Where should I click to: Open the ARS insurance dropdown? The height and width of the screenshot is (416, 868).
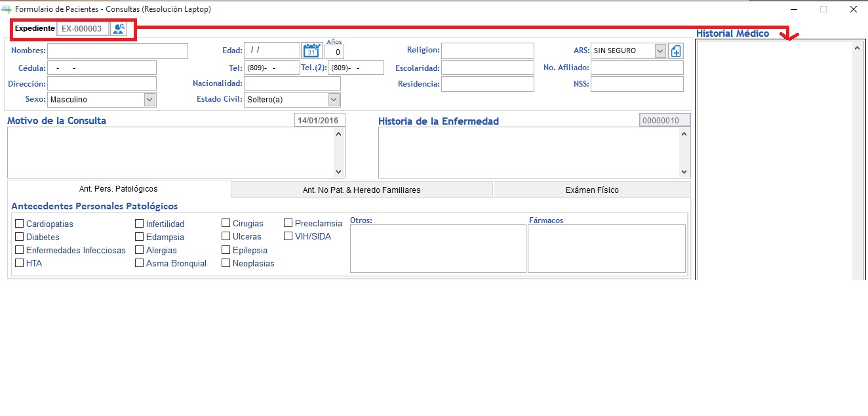point(660,51)
